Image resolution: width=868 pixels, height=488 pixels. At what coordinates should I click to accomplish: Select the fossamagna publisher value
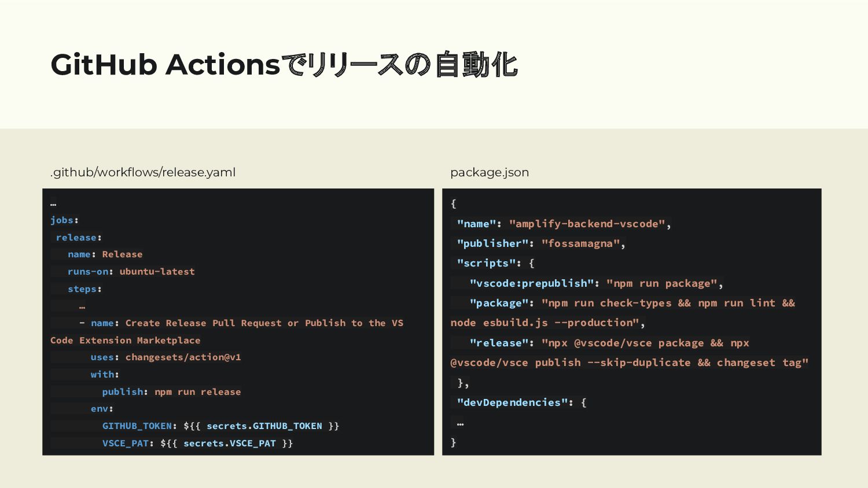click(x=580, y=243)
